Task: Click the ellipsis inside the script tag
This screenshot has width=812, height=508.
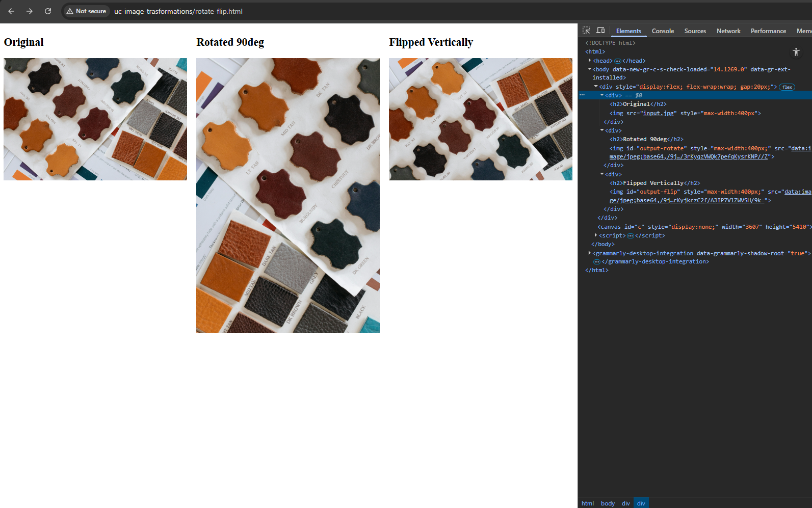Action: [x=631, y=236]
